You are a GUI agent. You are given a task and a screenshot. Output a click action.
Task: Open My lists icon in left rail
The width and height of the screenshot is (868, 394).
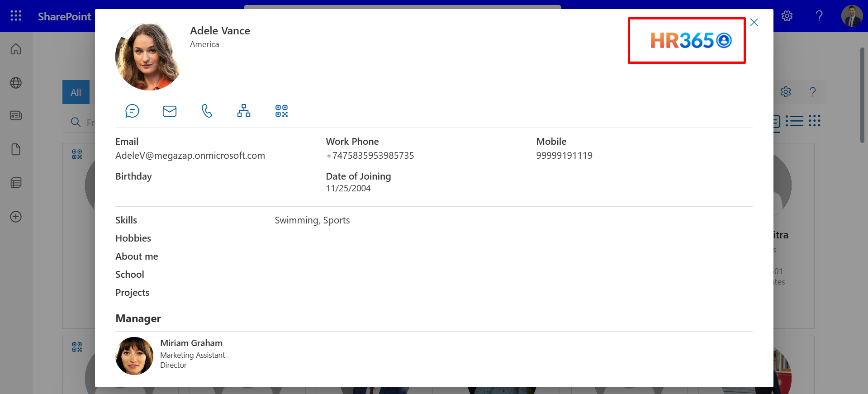tap(16, 183)
